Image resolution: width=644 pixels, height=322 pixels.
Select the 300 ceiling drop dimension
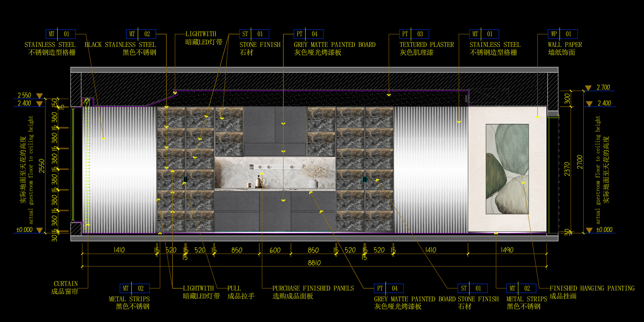[567, 99]
